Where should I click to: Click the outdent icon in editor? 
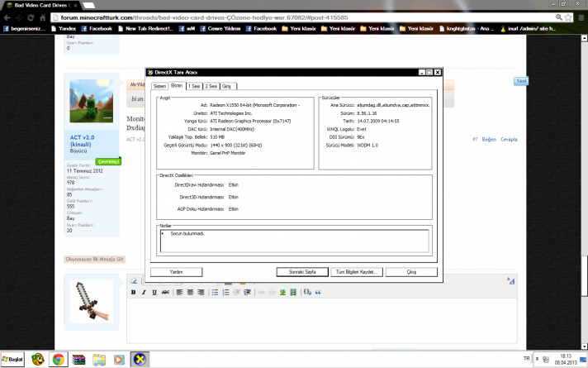tap(237, 292)
